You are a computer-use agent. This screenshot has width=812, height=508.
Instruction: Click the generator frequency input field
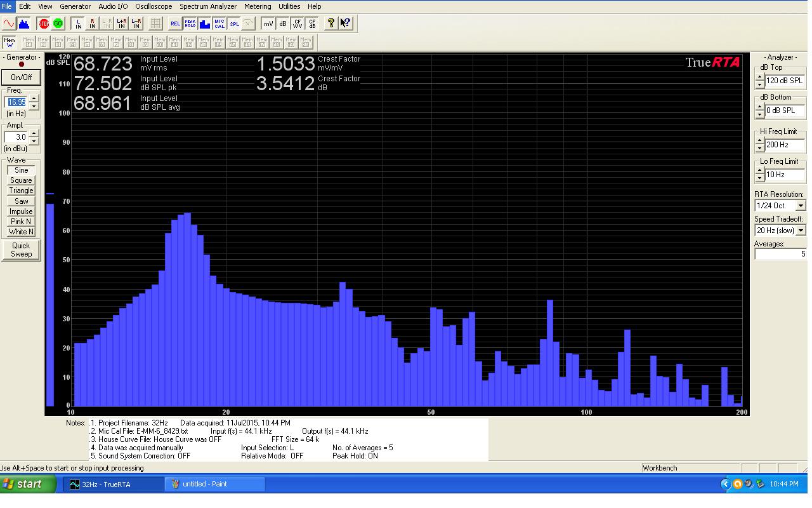tap(16, 102)
